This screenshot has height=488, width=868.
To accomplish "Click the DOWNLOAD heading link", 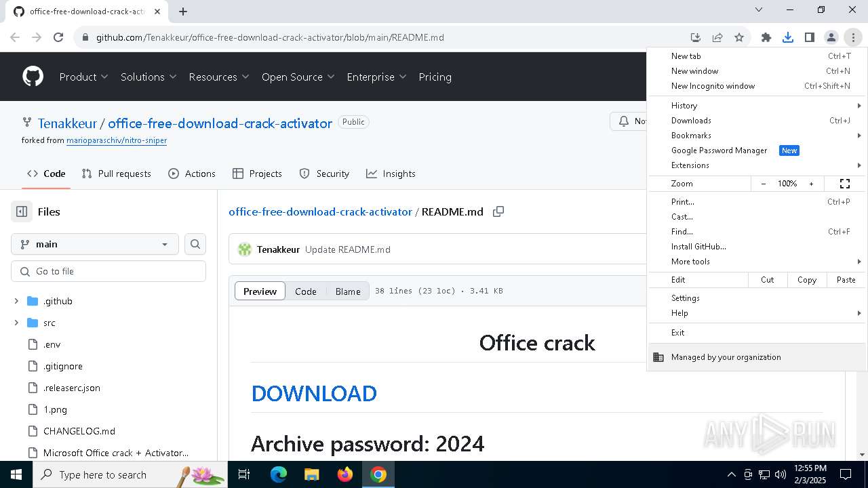I will coord(314,393).
